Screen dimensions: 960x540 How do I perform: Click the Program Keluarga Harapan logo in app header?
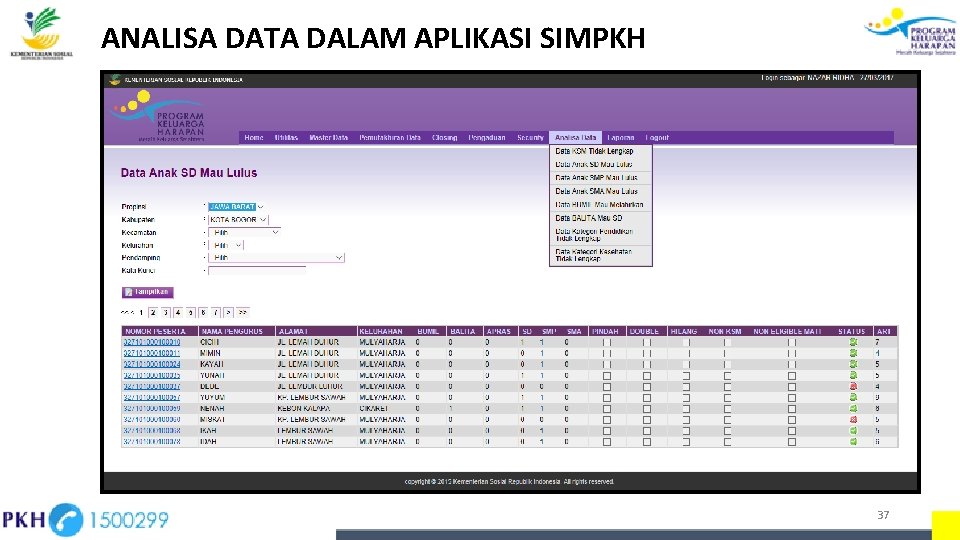tap(159, 116)
